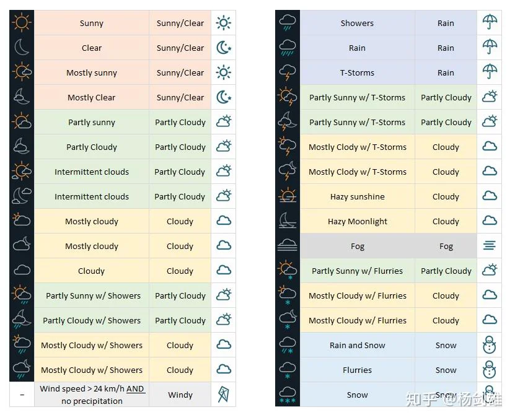Viewport: 515px width, 420px height.
Task: Select the snowman icon in the Flurries row
Action: (x=490, y=369)
